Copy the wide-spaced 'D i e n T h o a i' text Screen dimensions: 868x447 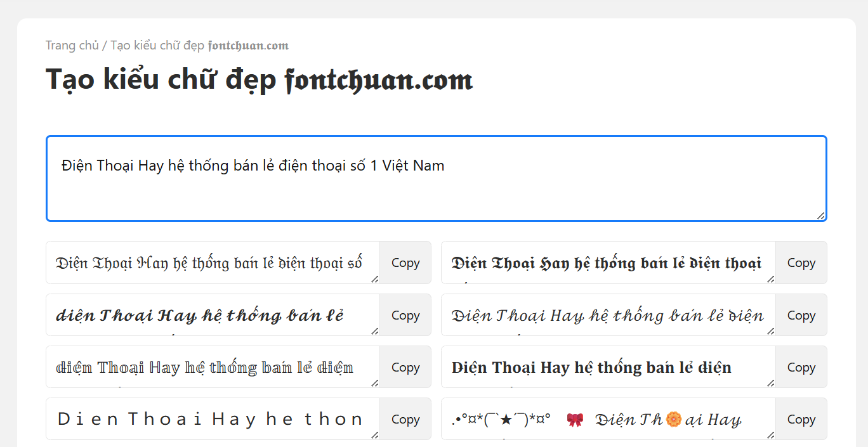click(405, 419)
